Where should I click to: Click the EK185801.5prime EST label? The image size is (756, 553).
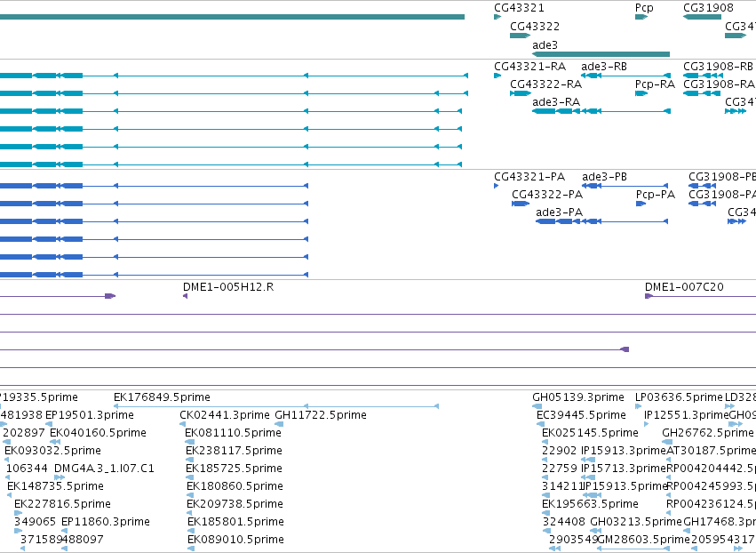235,522
